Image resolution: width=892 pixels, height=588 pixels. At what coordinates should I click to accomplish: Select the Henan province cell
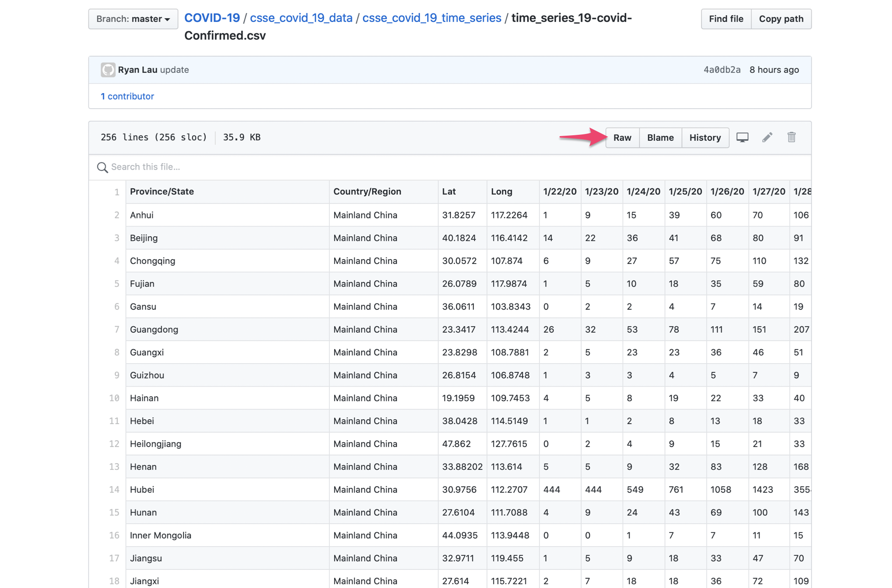click(x=228, y=467)
